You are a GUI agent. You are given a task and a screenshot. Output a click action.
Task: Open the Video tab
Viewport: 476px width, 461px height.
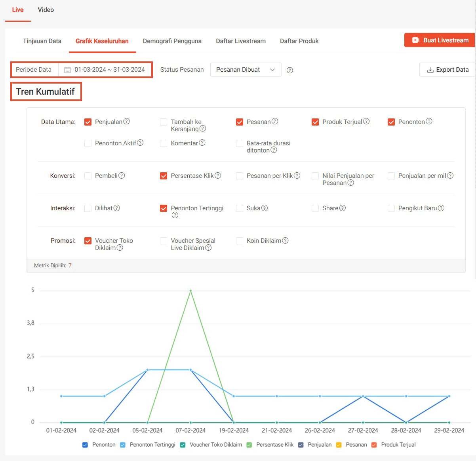coord(46,10)
